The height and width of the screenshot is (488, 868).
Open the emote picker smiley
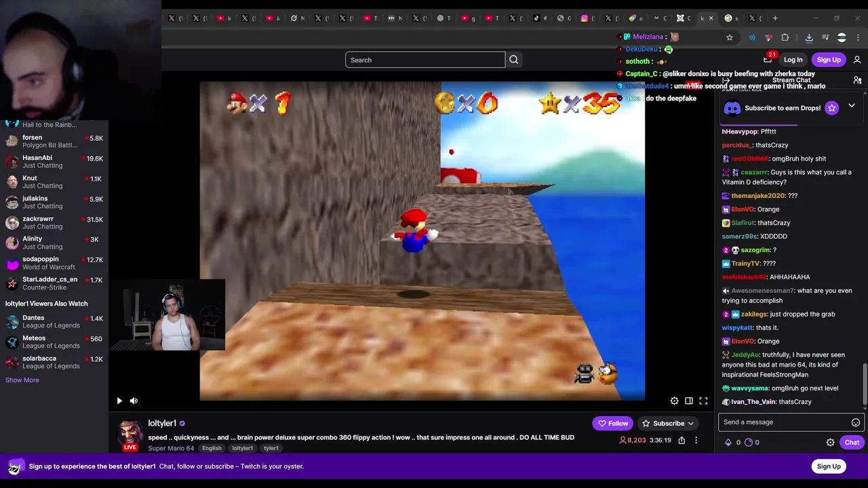coord(856,422)
